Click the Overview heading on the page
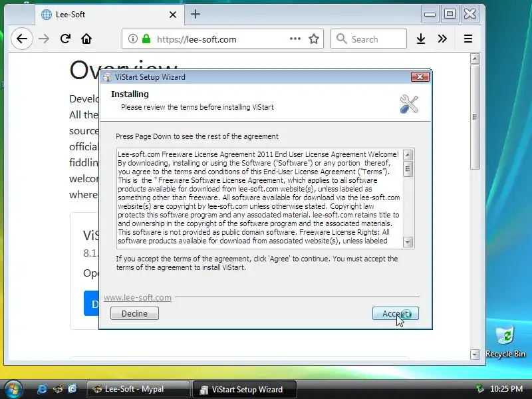 tap(124, 70)
